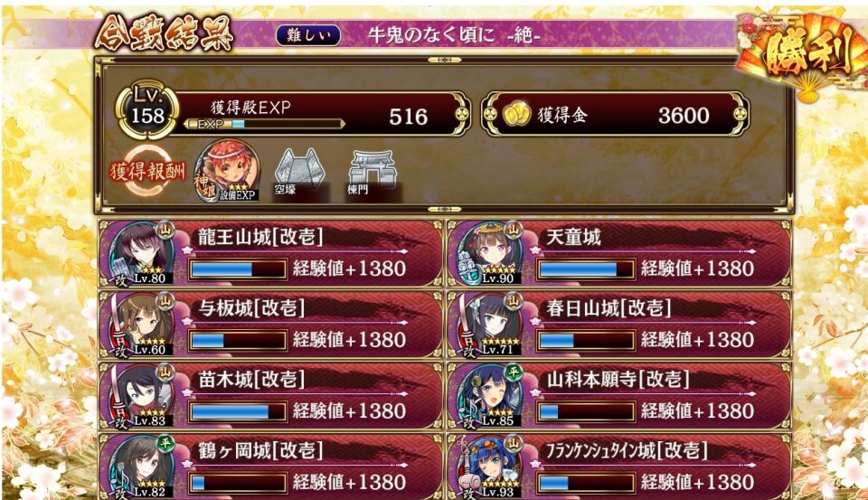Select the 空壕 reward item icon
The image size is (868, 500).
[x=299, y=172]
